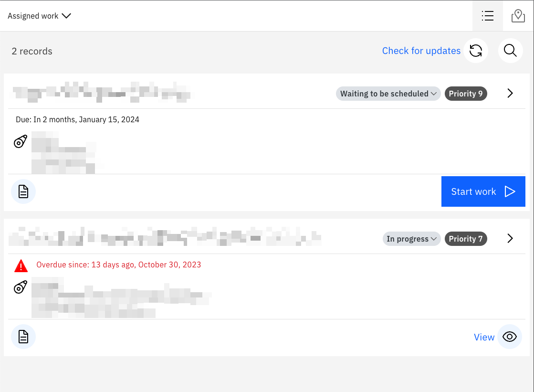Image resolution: width=534 pixels, height=392 pixels.
Task: Open the Waiting to be scheduled status dropdown
Action: pyautogui.click(x=387, y=94)
